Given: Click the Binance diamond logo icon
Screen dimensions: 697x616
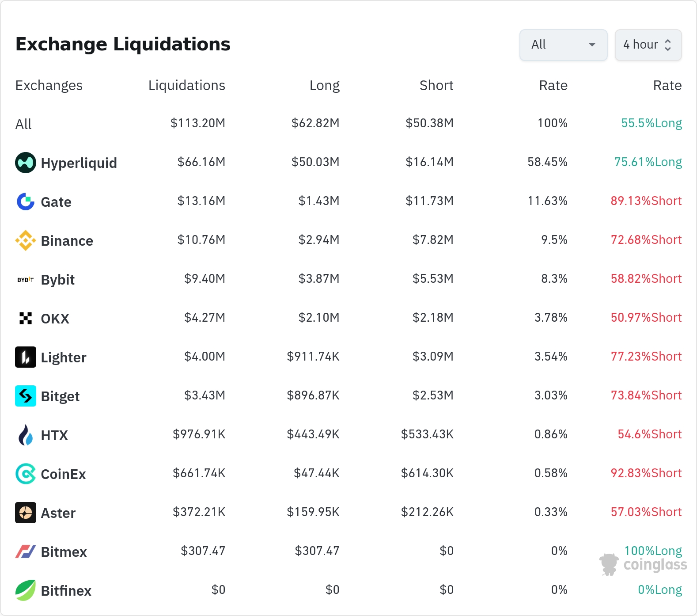Looking at the screenshot, I should [26, 240].
